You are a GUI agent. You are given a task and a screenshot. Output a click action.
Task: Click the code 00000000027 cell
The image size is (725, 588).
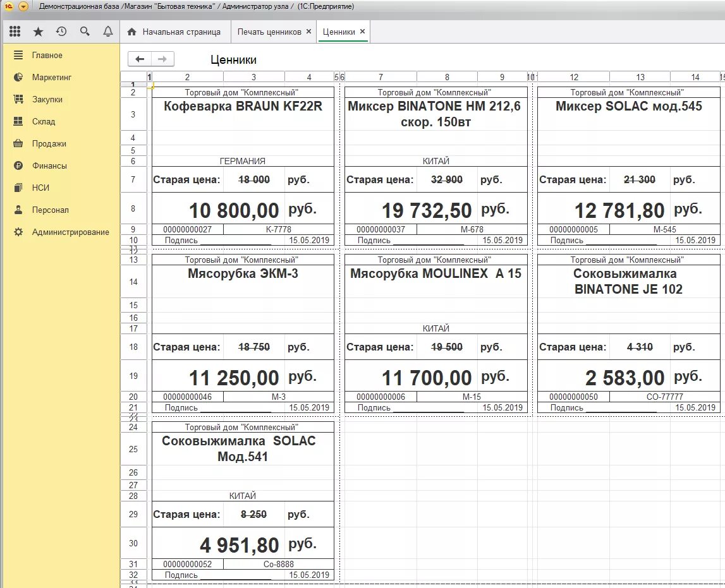pyautogui.click(x=187, y=229)
